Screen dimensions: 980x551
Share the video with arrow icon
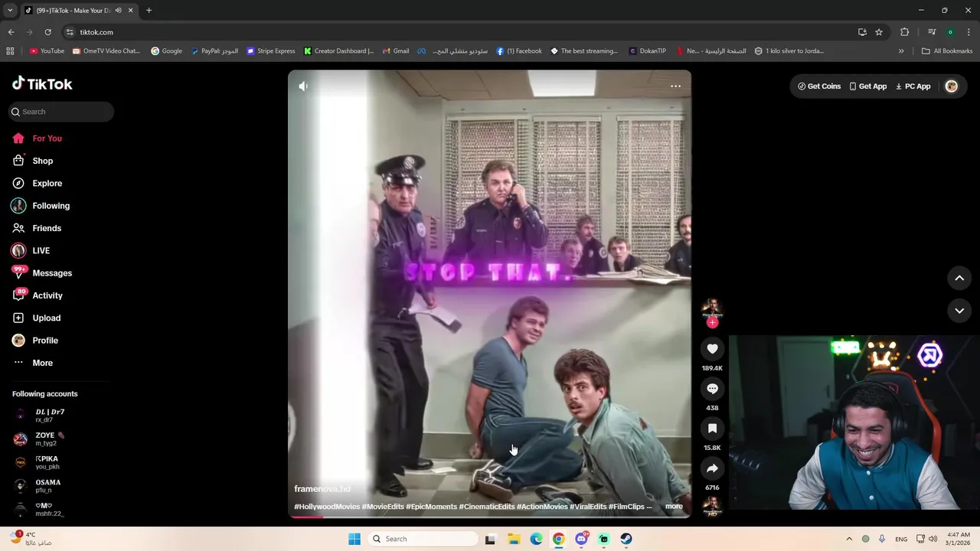coord(712,468)
